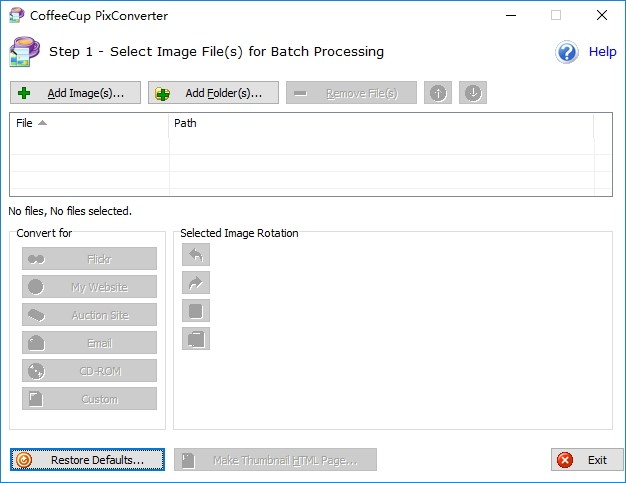Click the move-down arrow icon
This screenshot has width=626, height=483.
click(473, 93)
